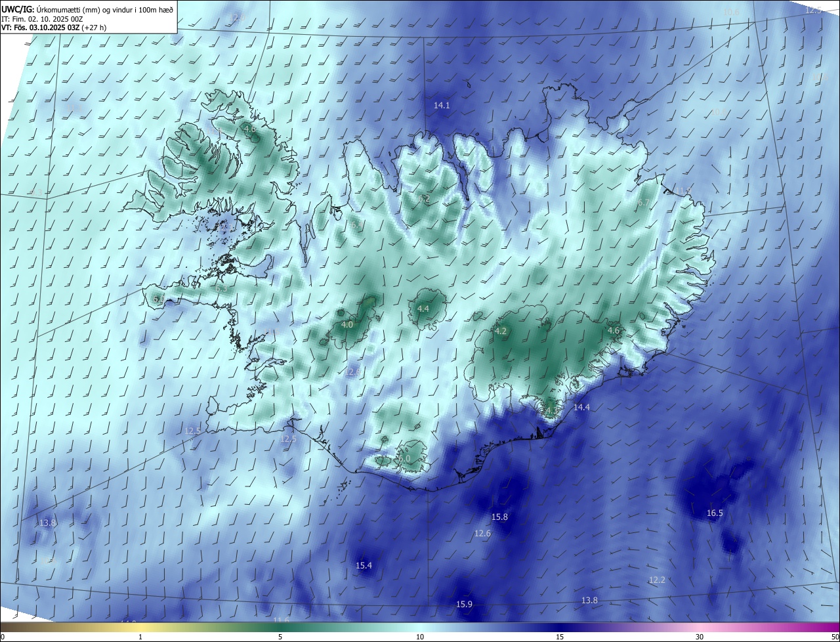Click the 6.3 value on Snæfellsnes peninsula
Viewport: 840px width, 642px height.
pos(221,288)
